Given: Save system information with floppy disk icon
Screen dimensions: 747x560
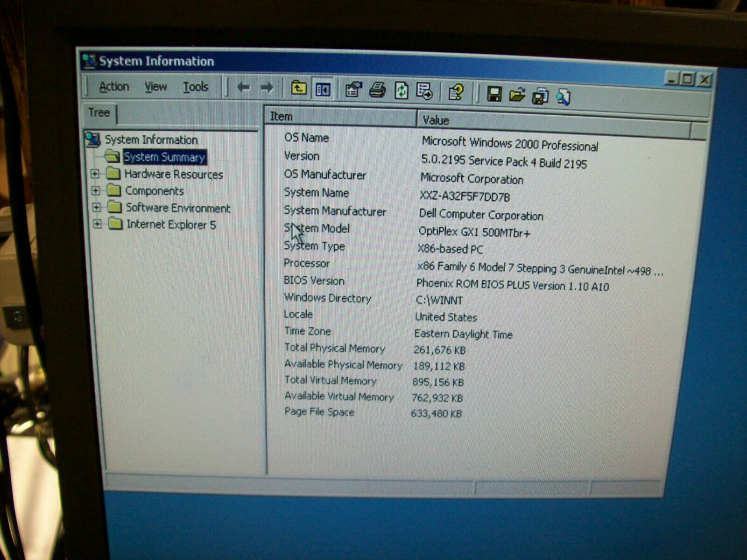Looking at the screenshot, I should [x=494, y=94].
